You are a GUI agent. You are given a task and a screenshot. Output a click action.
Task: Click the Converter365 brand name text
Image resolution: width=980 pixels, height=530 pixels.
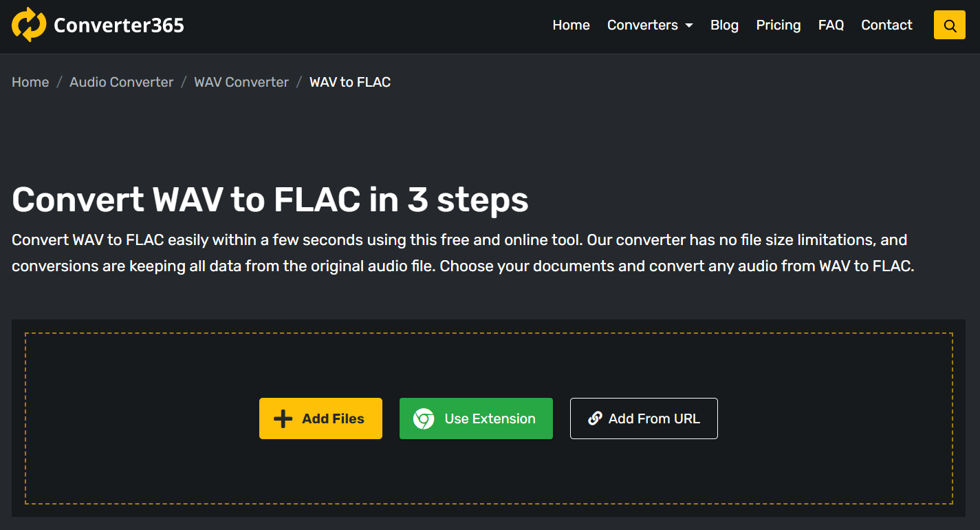119,25
